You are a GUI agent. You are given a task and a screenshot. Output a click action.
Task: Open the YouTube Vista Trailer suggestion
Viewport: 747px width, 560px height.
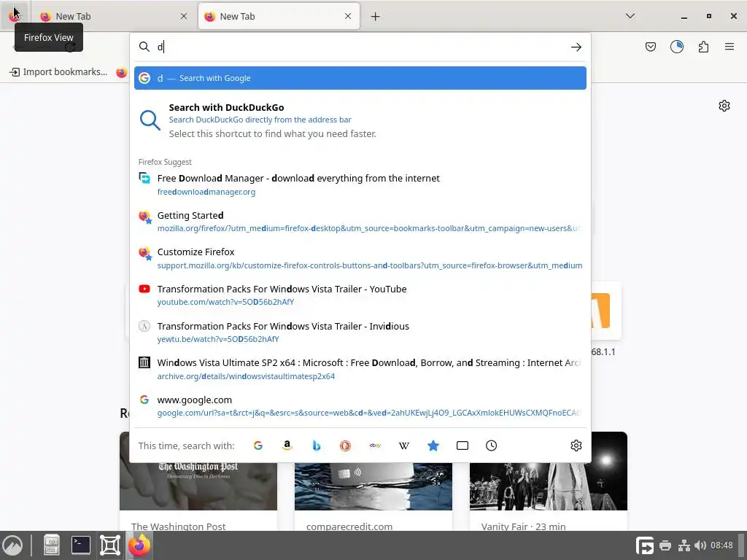pyautogui.click(x=360, y=295)
